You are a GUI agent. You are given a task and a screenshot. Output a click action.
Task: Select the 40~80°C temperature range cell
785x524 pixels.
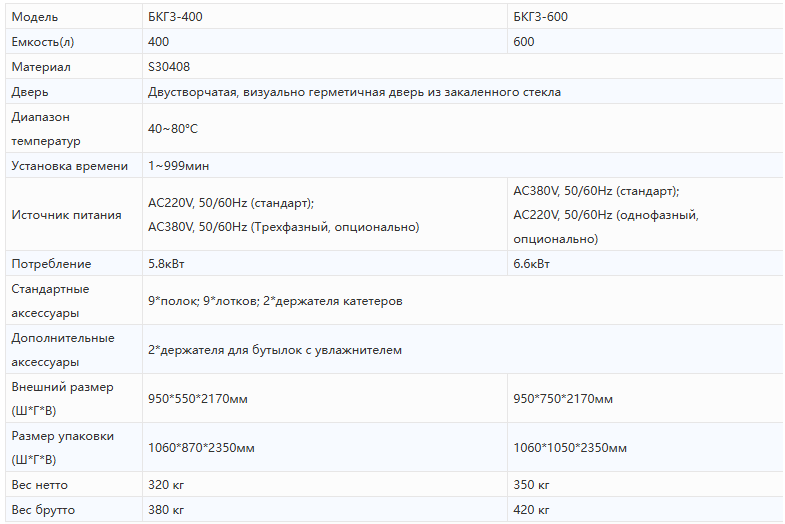point(173,129)
